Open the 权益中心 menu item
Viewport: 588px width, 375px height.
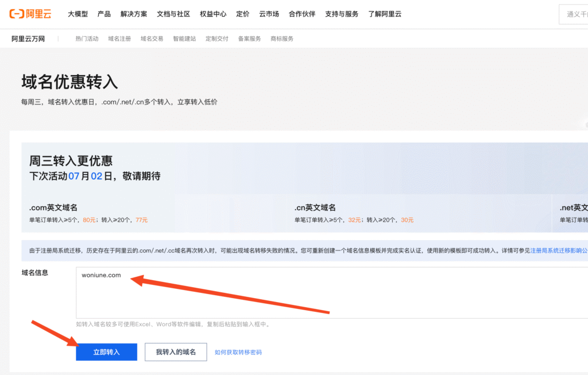[213, 14]
